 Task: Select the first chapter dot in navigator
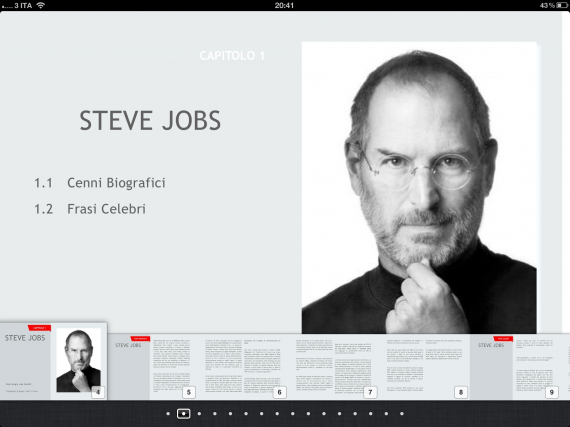point(168,414)
